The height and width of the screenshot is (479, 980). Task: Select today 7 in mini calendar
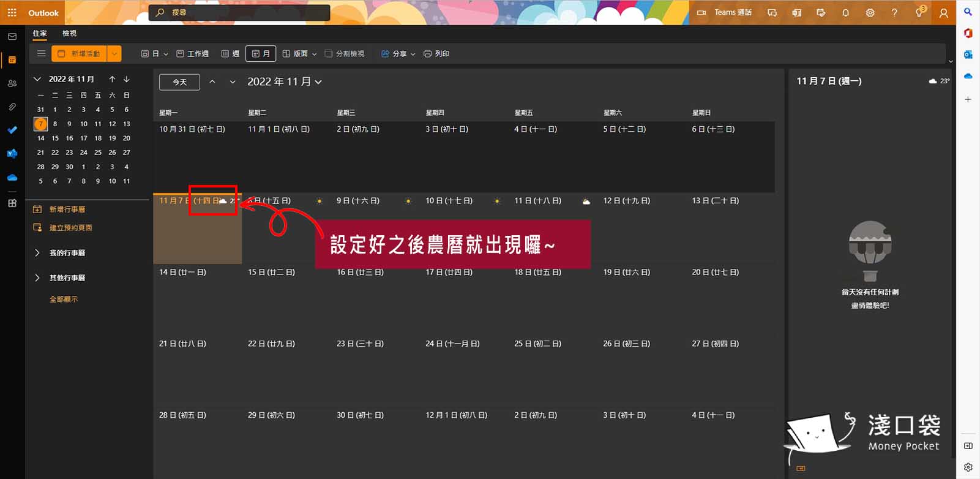(x=40, y=124)
